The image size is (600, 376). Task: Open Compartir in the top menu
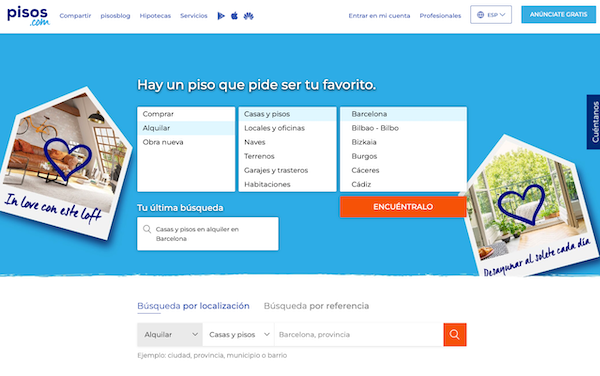[75, 16]
